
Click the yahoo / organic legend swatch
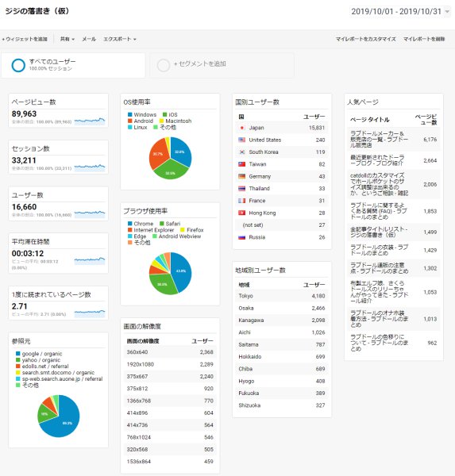pyautogui.click(x=18, y=360)
